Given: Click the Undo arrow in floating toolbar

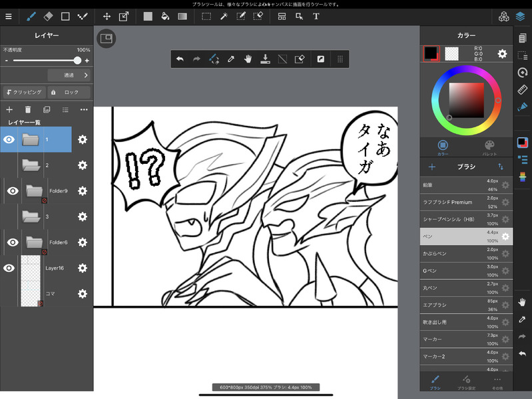Looking at the screenshot, I should tap(180, 59).
